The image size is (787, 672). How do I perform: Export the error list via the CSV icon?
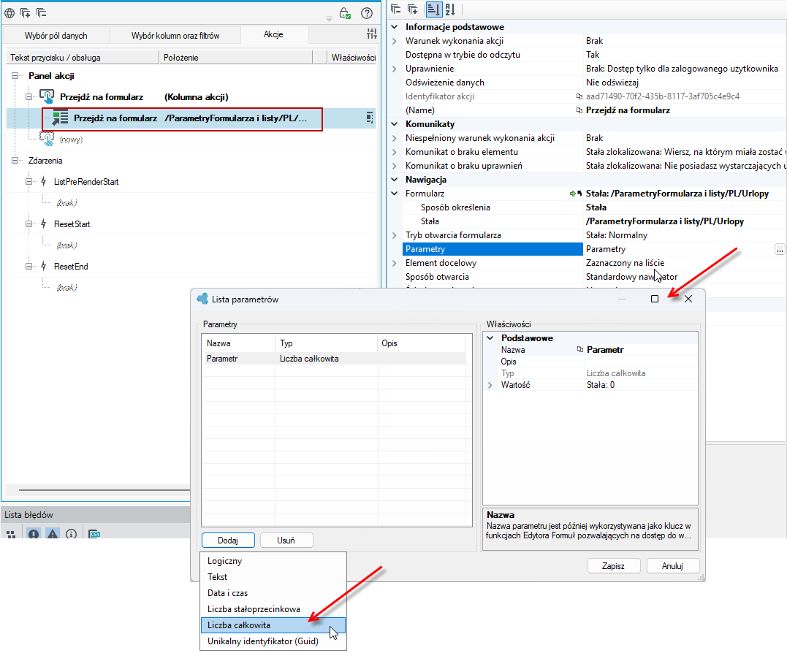click(x=94, y=534)
